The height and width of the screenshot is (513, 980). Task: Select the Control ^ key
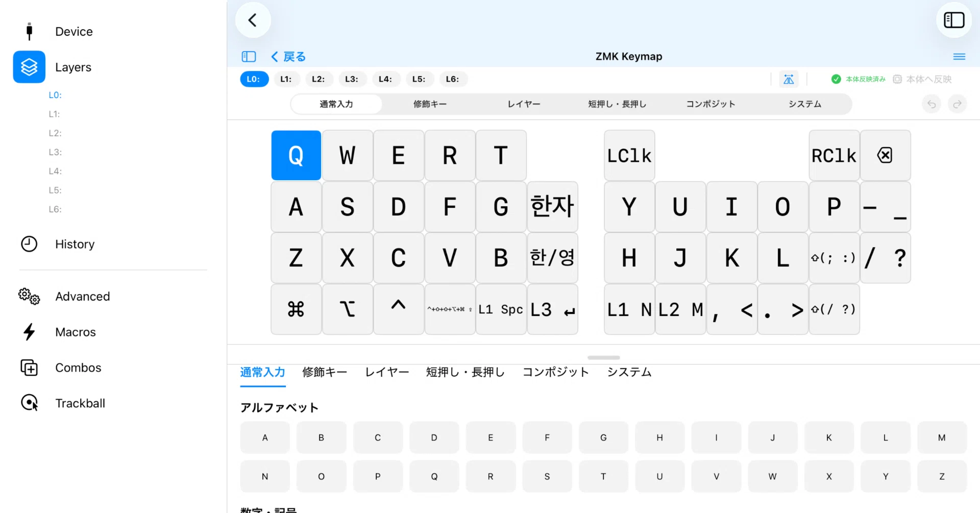(398, 309)
